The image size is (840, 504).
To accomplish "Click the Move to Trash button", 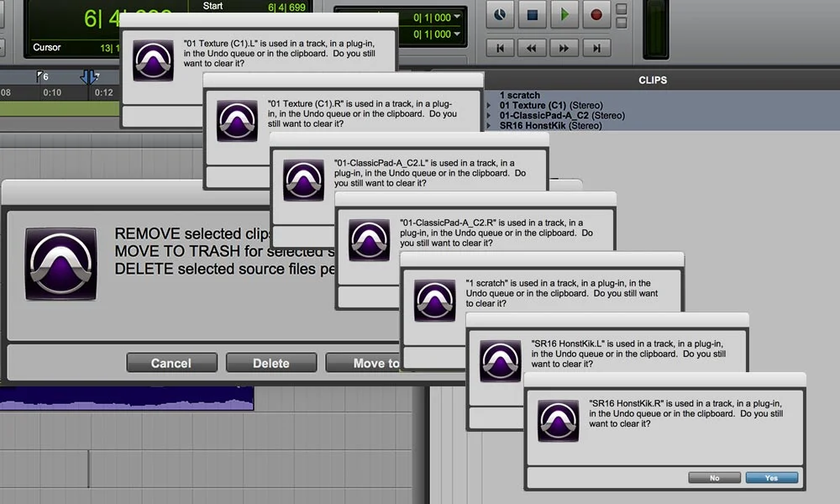I will [x=363, y=363].
